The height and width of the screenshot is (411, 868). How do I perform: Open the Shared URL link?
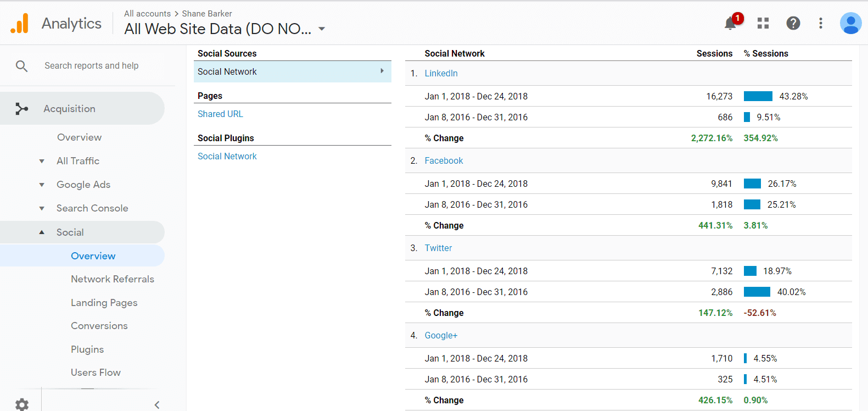[x=220, y=114]
